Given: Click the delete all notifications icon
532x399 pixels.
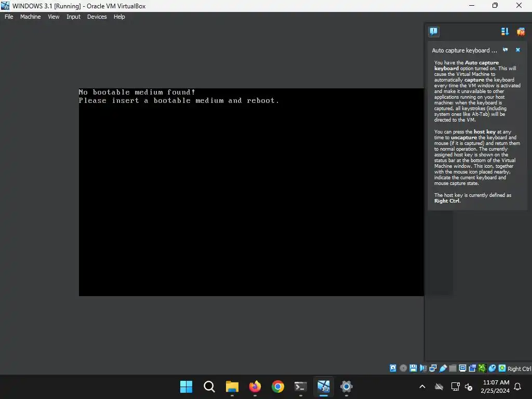Looking at the screenshot, I should click(x=521, y=32).
